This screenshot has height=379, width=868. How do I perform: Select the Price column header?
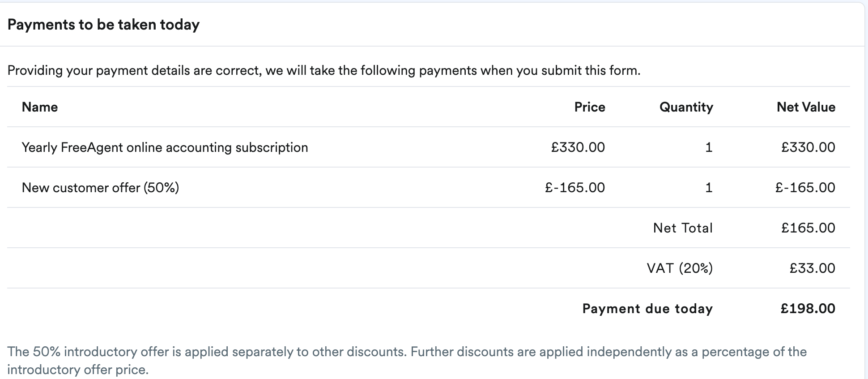(589, 107)
